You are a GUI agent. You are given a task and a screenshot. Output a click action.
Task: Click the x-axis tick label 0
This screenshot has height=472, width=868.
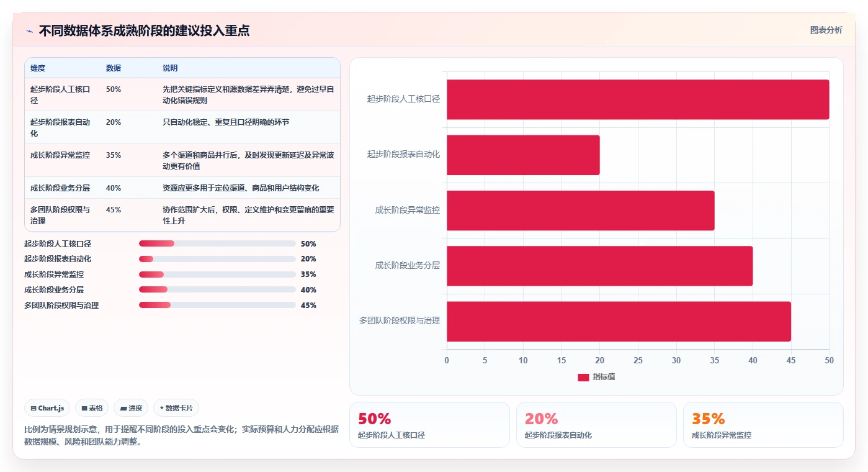447,360
